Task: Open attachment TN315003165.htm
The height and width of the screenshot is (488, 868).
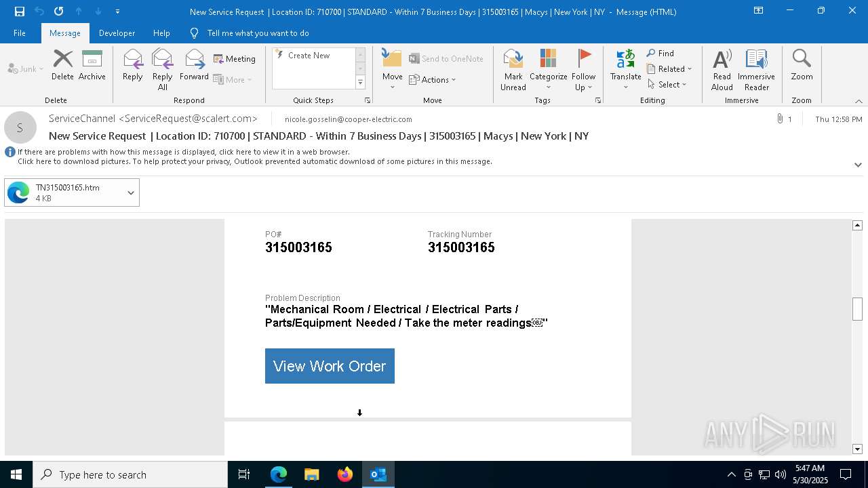Action: pos(64,192)
